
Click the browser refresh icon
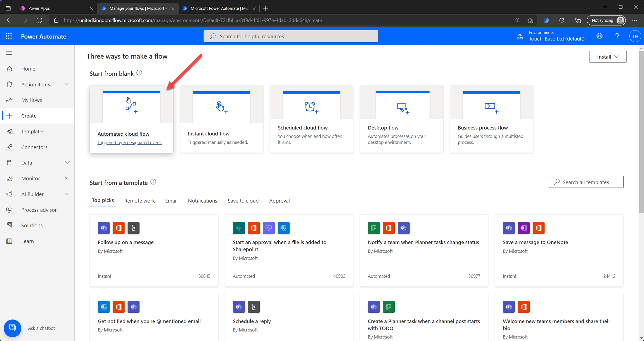(39, 20)
